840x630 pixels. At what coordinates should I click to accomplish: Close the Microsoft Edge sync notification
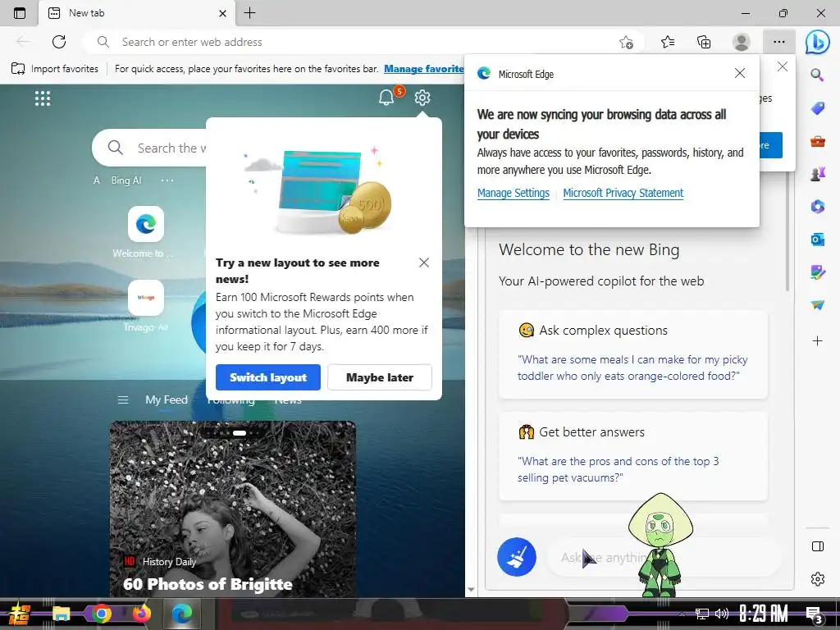(x=740, y=73)
